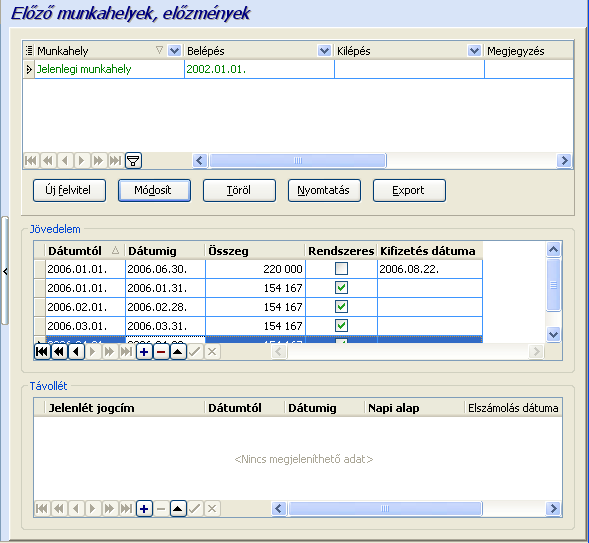Go to previous record in Jövedelem navigator
Image resolution: width=589 pixels, height=543 pixels.
pos(76,352)
